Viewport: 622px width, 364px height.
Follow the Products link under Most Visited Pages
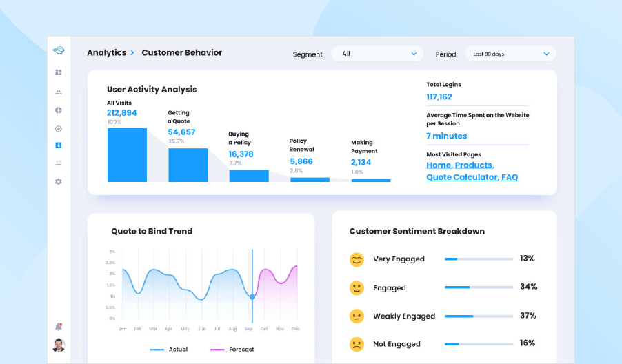(x=474, y=165)
